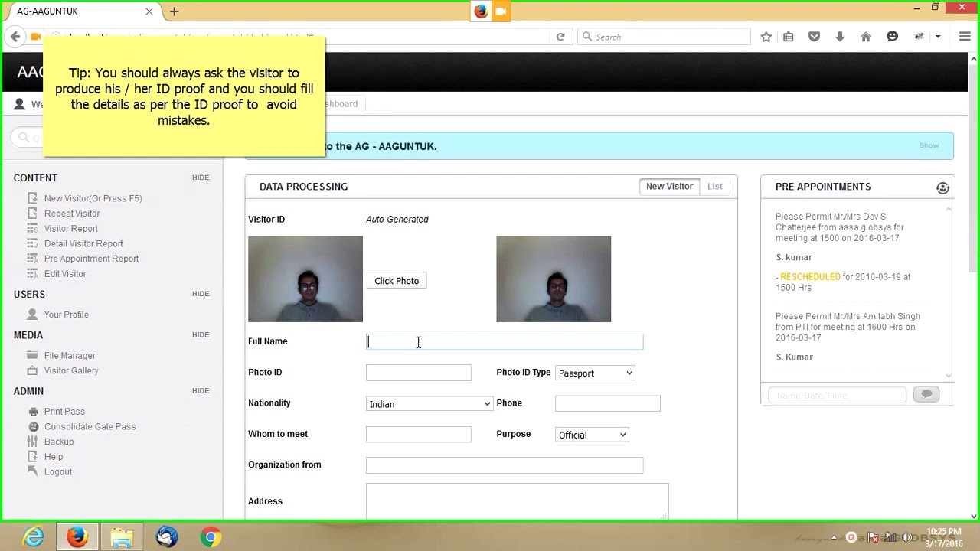The width and height of the screenshot is (980, 551).
Task: Select the first S. kumar sender name
Action: 794,257
